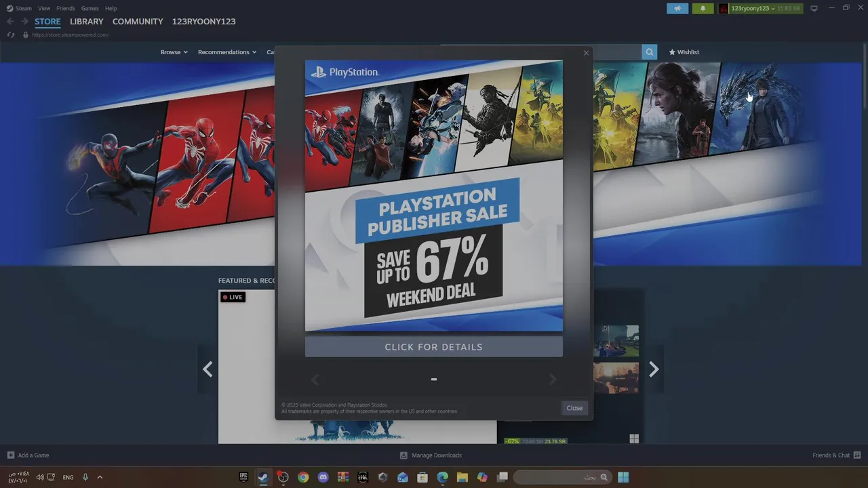Enter Big Picture mode via monitor icon

tap(814, 8)
